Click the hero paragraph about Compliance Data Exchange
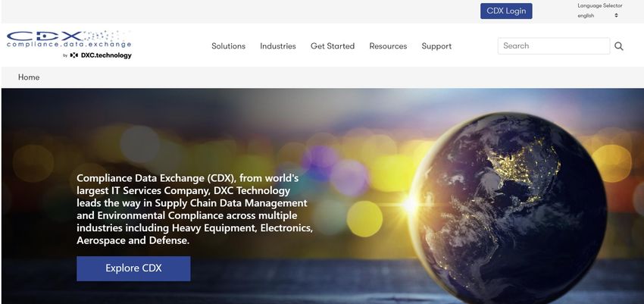 (195, 209)
